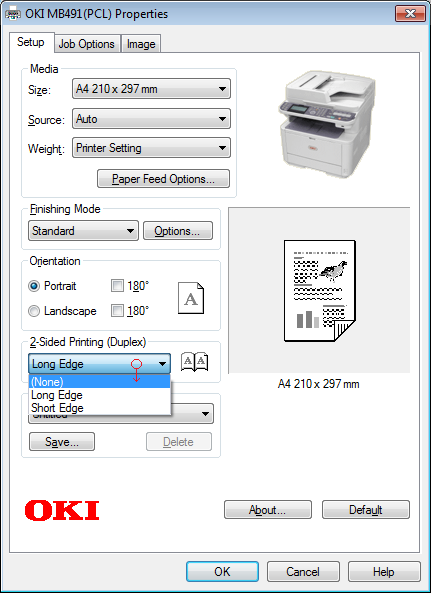Click the duplex book-binding icon
Image resolution: width=431 pixels, height=593 pixels.
[195, 362]
